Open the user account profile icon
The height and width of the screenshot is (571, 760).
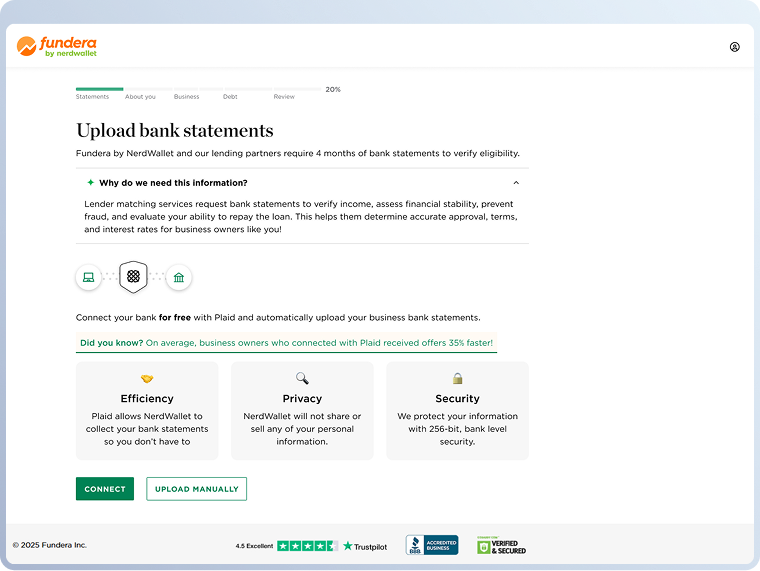[x=734, y=47]
